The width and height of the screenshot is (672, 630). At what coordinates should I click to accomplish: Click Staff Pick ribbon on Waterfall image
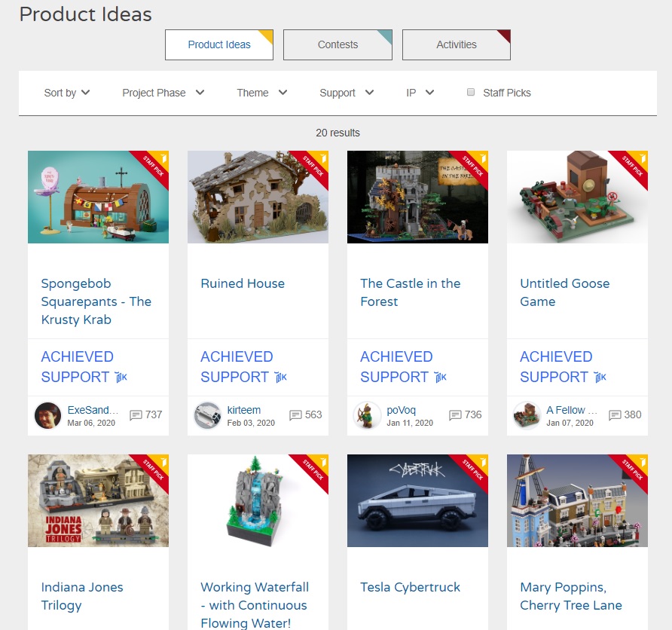pos(313,470)
